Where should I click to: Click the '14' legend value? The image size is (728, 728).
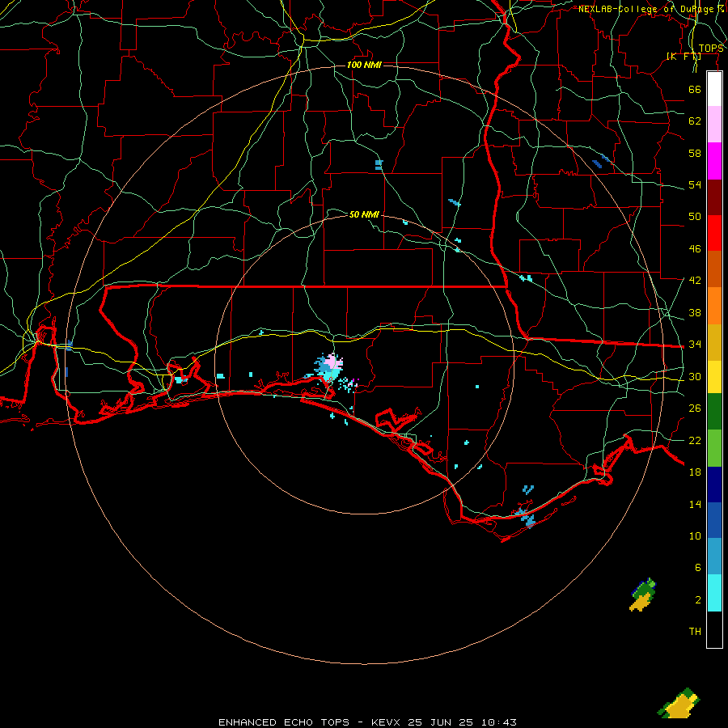click(695, 504)
